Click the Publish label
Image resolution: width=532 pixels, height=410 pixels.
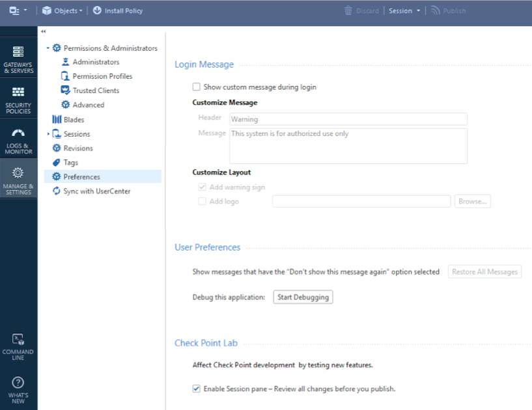click(x=455, y=11)
